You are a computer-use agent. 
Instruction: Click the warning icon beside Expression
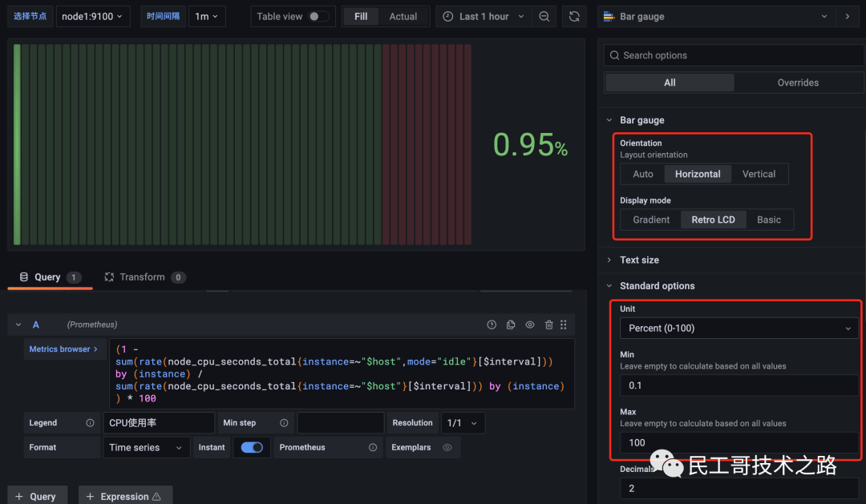[x=157, y=496]
